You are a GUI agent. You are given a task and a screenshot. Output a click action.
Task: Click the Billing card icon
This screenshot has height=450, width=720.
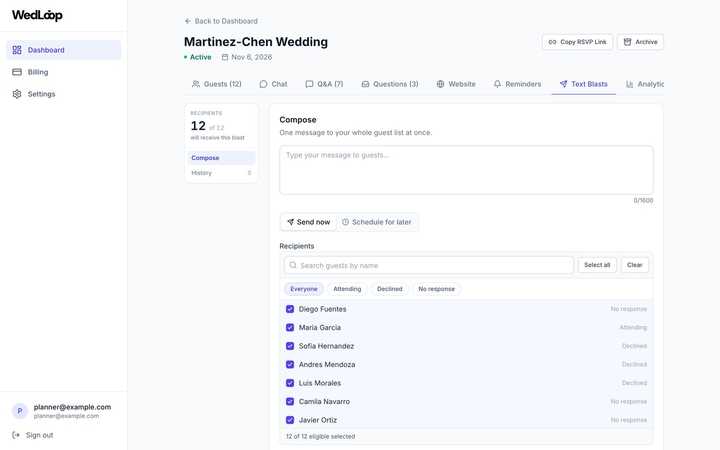pos(17,72)
